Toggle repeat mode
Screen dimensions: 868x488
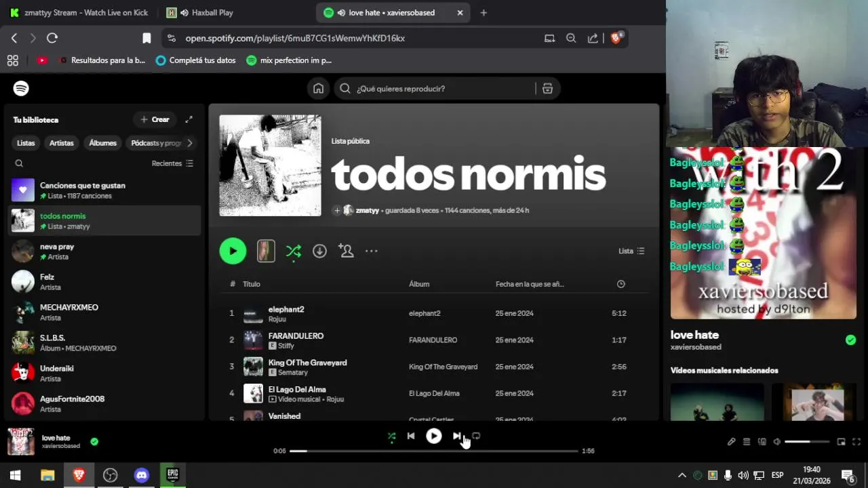tap(476, 436)
